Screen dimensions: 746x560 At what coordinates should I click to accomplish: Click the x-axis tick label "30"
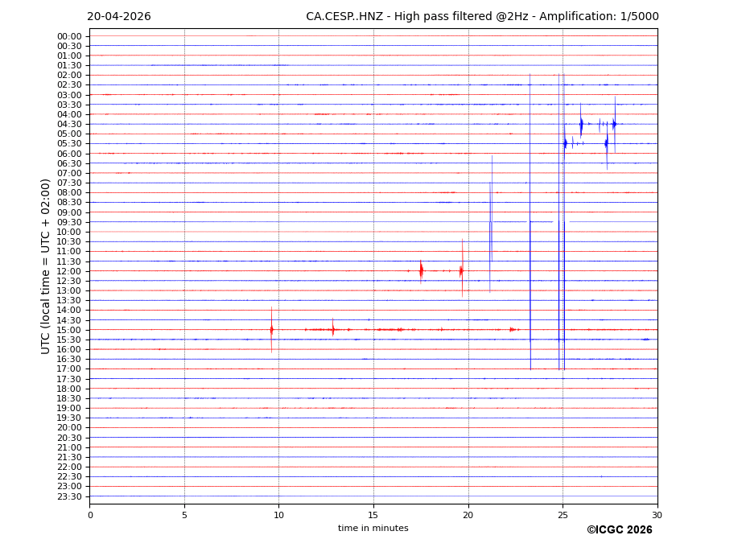(x=657, y=515)
